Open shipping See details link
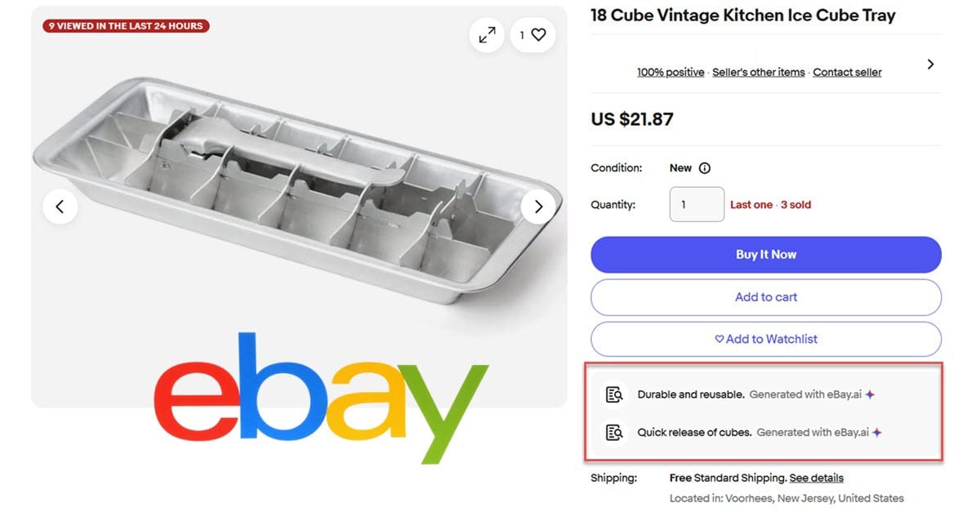The width and height of the screenshot is (980, 512). pyautogui.click(x=816, y=478)
